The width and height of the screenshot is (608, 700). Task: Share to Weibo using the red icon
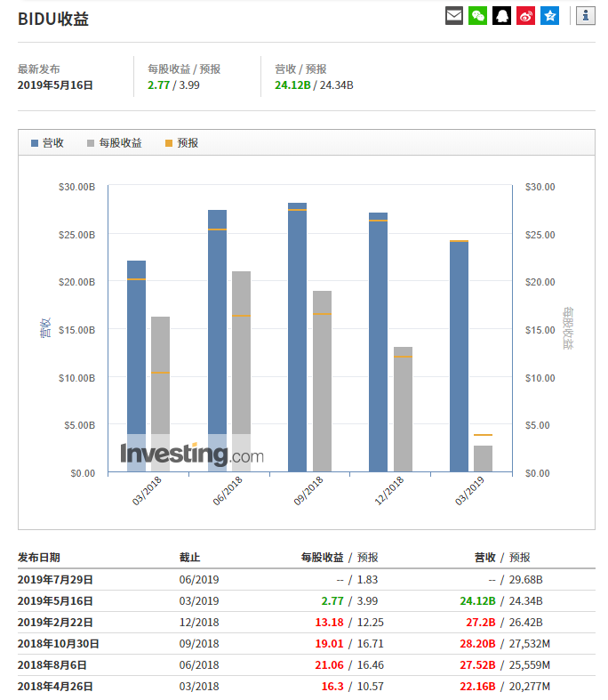[526, 16]
